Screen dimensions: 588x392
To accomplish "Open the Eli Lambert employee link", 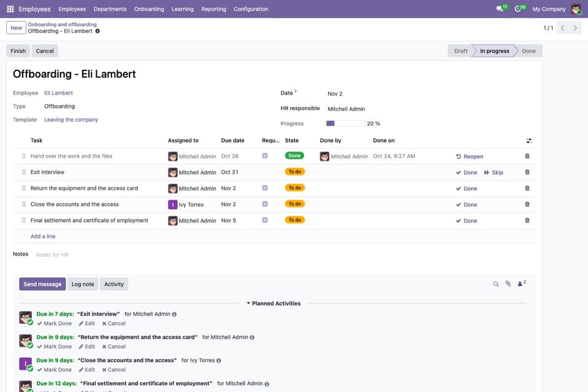I will [58, 93].
